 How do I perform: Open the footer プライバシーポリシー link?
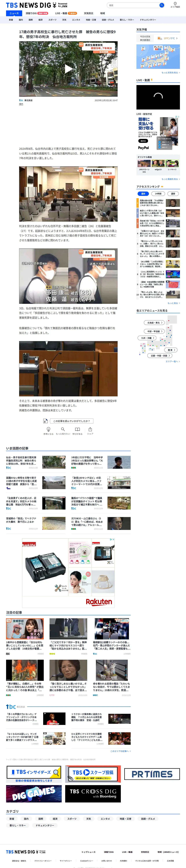pos(43,861)
